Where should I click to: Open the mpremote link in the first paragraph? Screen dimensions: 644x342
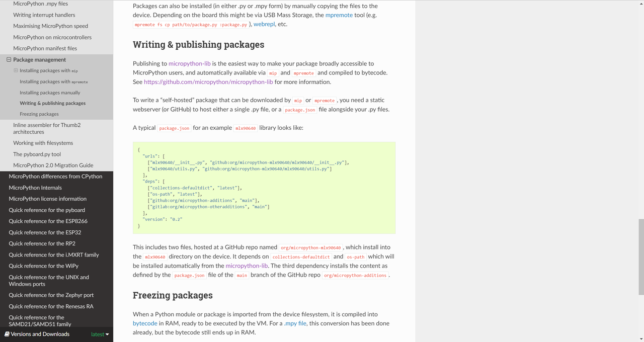click(339, 15)
